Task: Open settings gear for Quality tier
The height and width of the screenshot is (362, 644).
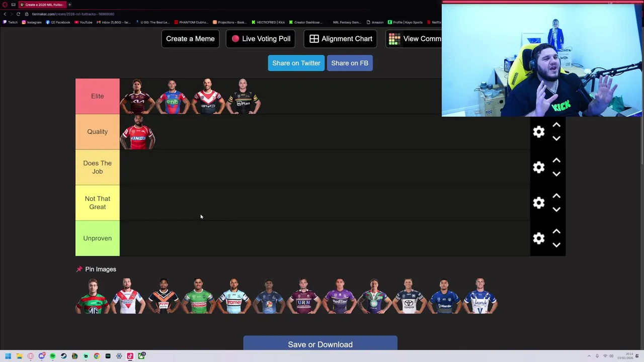Action: [x=539, y=132]
